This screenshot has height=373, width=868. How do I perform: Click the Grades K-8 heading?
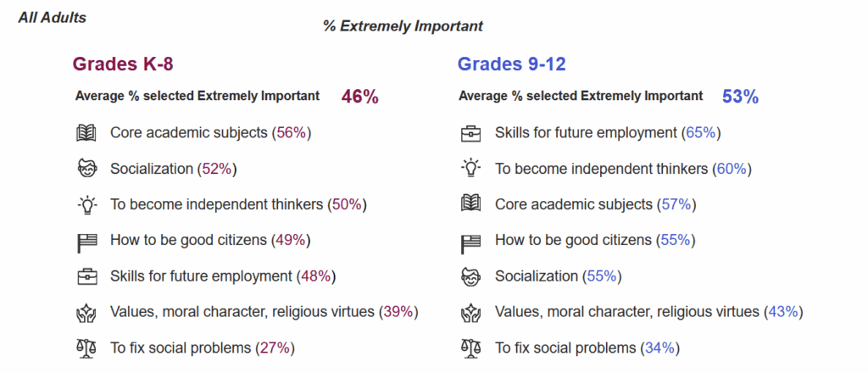click(124, 64)
